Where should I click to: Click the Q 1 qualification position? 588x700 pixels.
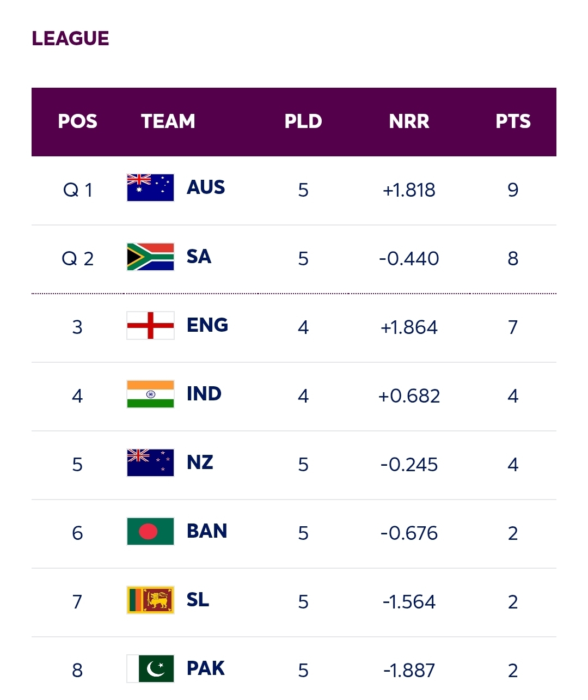tap(78, 190)
